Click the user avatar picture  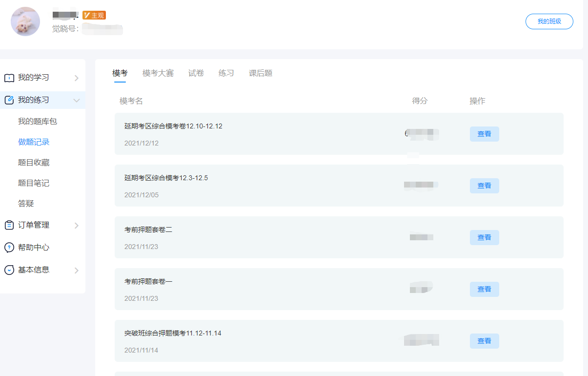click(25, 21)
